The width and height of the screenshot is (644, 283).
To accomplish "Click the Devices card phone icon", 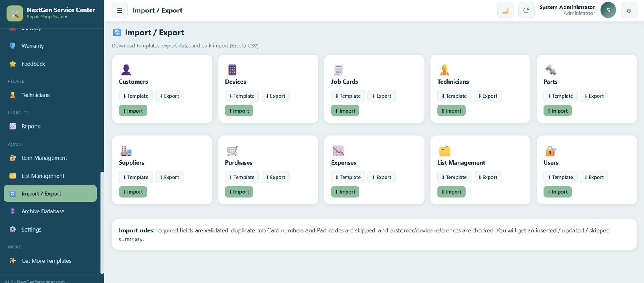I will (x=232, y=70).
